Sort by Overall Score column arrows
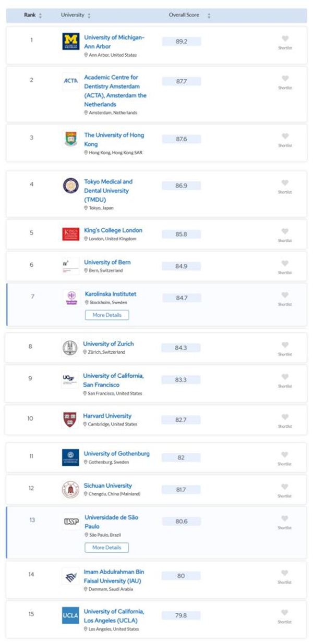This screenshot has width=313, height=644. click(209, 16)
